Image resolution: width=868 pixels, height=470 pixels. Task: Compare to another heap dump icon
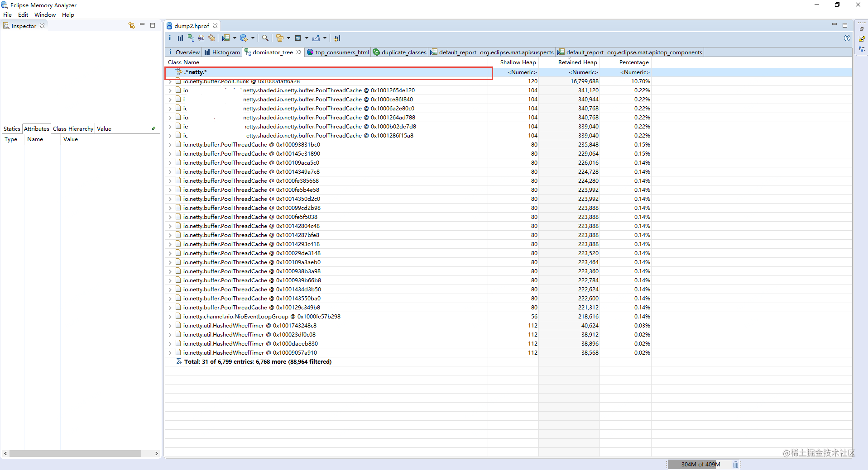[x=337, y=38]
